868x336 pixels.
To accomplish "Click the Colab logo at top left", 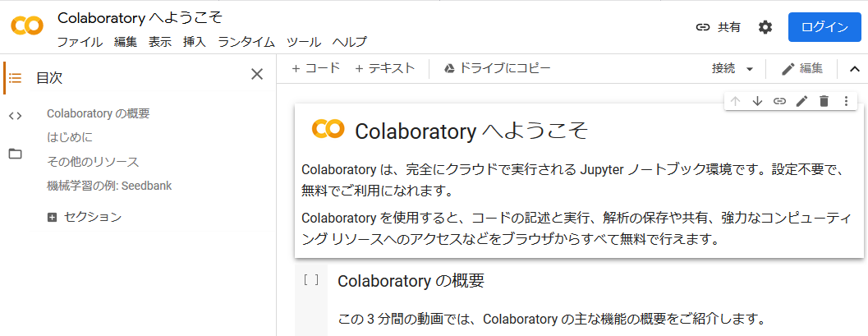I will pyautogui.click(x=27, y=26).
